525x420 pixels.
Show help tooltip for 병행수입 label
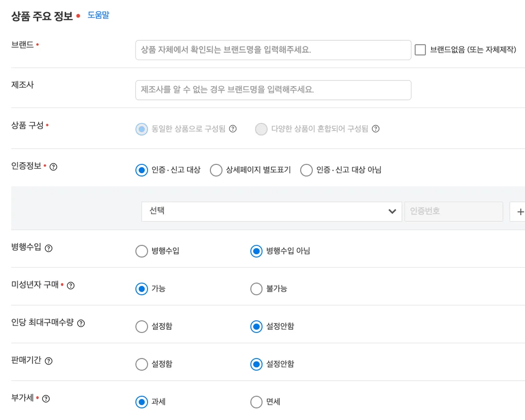click(x=48, y=248)
